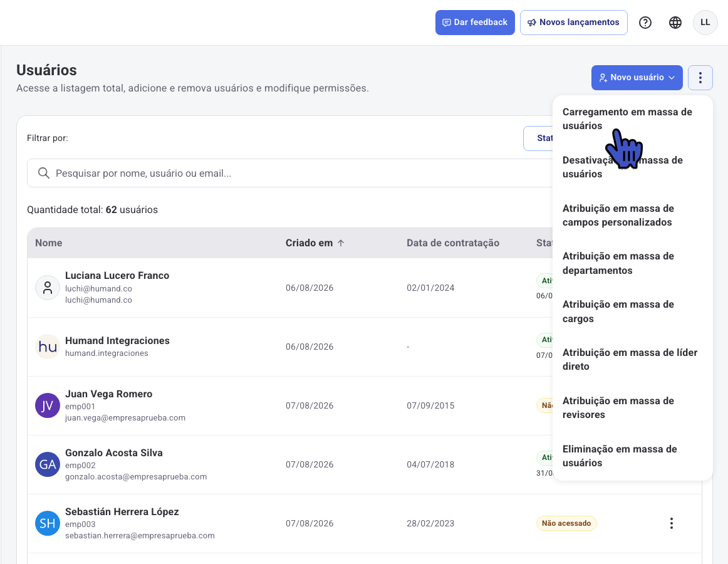
Task: Click hire date 07/09/2015
Action: (x=430, y=405)
